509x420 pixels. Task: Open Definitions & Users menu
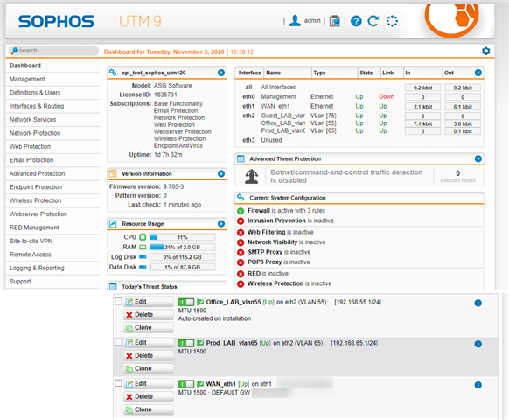point(53,93)
